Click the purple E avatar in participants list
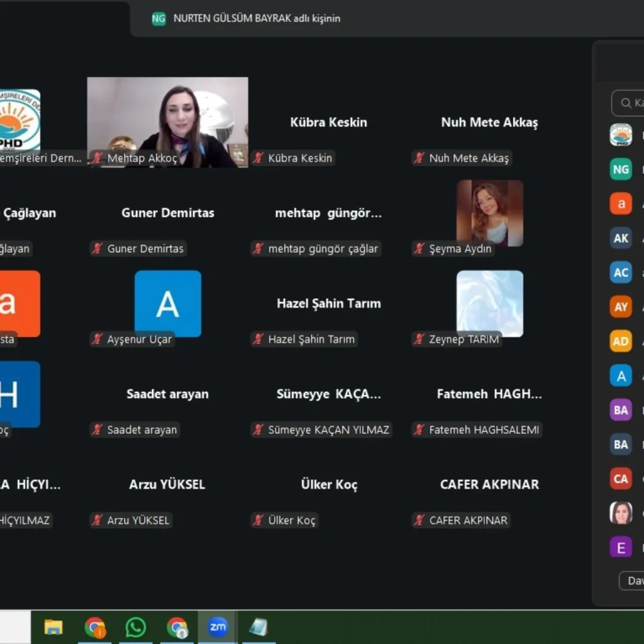 point(621,547)
